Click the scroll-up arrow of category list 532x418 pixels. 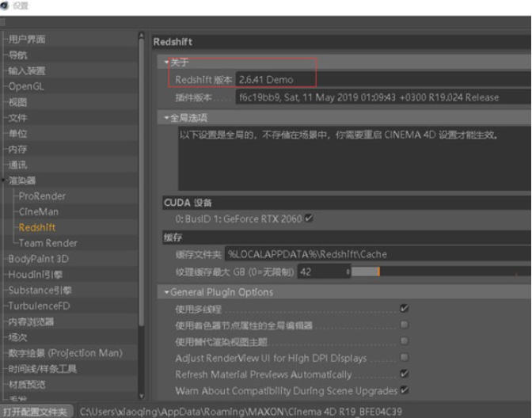point(142,36)
